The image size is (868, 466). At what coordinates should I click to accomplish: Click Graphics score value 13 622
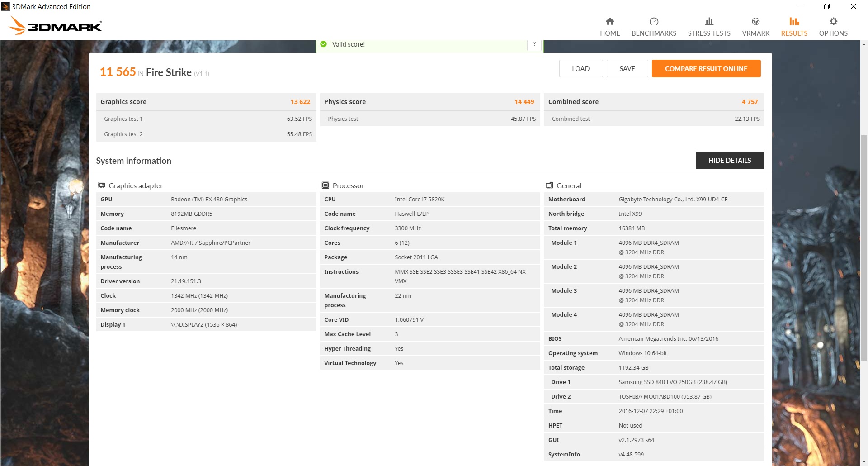(x=300, y=102)
